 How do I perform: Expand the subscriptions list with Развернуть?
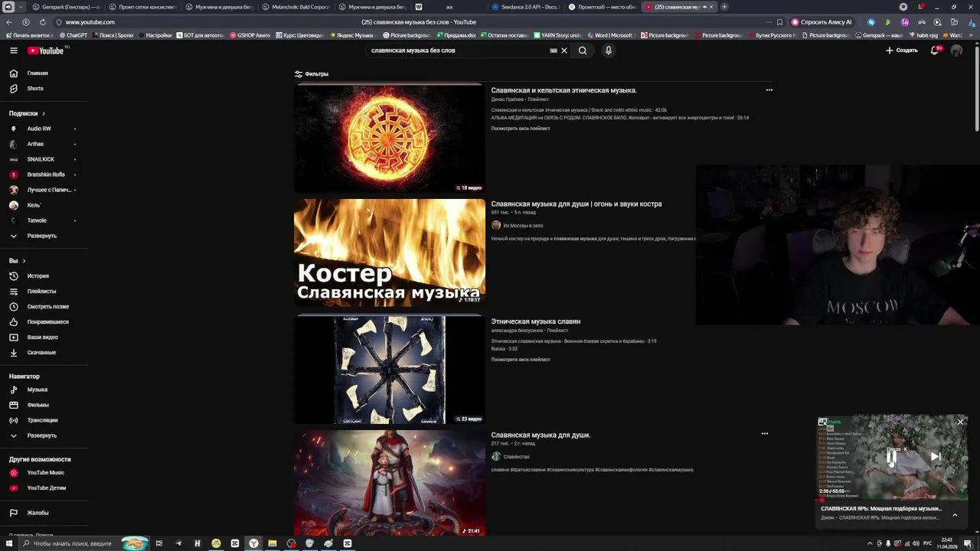coord(42,236)
